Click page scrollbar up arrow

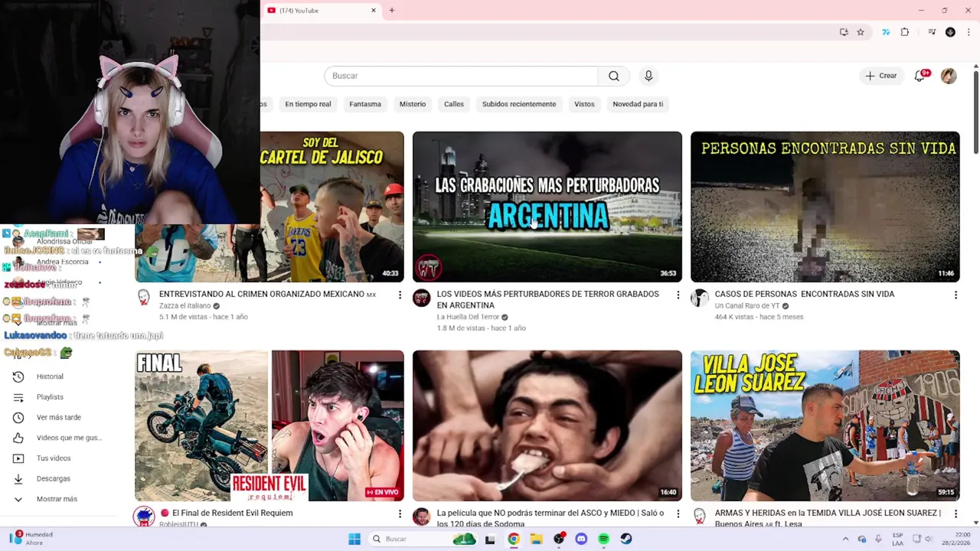click(975, 67)
